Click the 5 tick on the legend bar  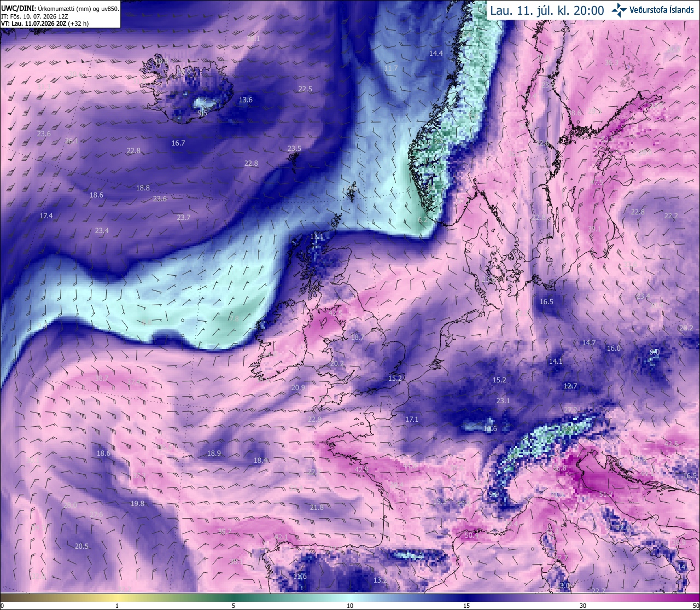pos(234,606)
